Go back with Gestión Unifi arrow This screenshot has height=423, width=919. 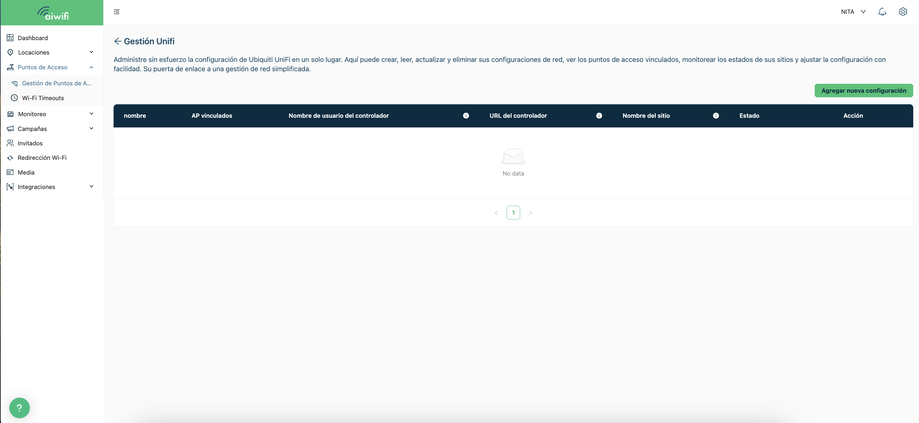[118, 42]
